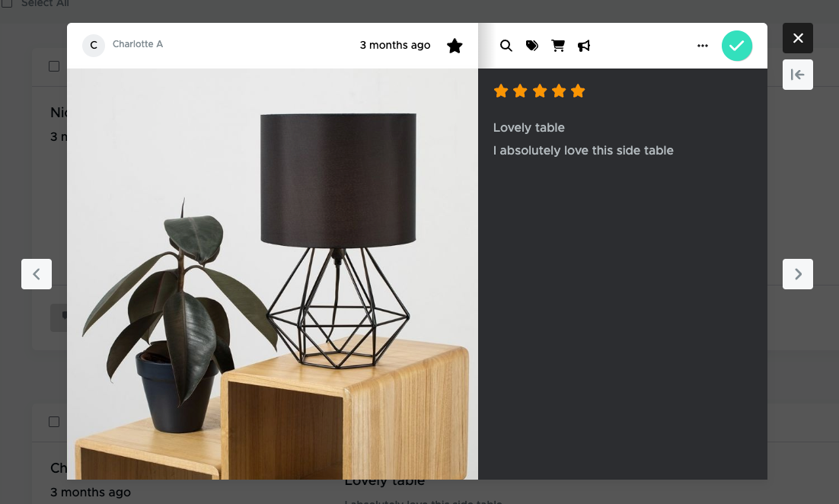Close the review modal with X
839x504 pixels.
798,38
